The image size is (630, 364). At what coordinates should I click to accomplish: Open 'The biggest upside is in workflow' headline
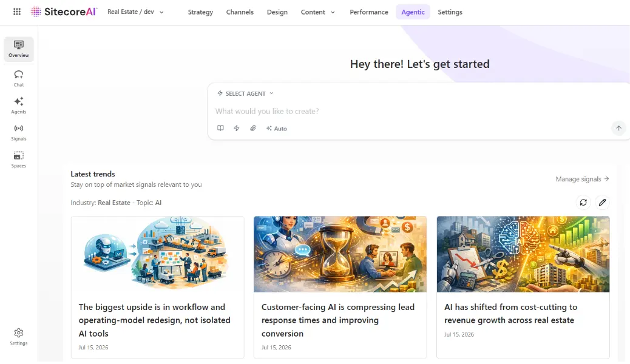click(155, 320)
